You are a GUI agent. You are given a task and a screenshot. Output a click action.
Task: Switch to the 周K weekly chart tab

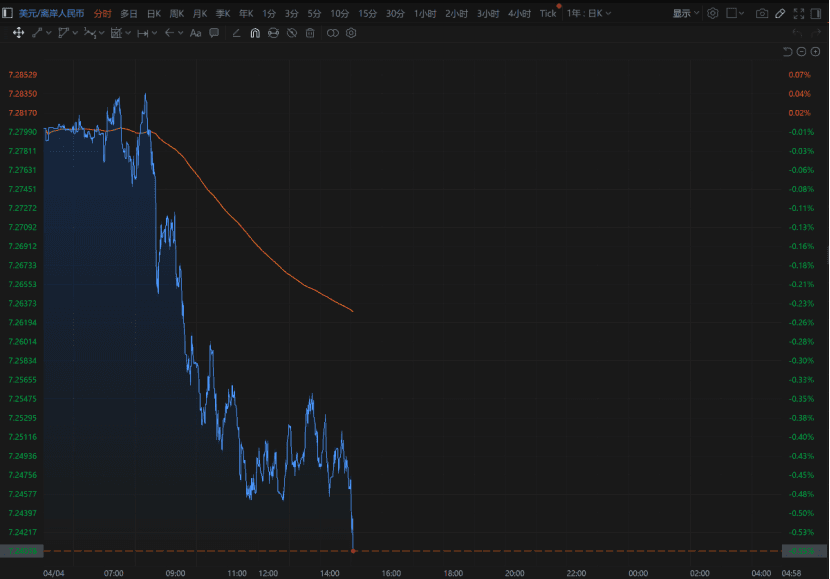click(x=177, y=14)
